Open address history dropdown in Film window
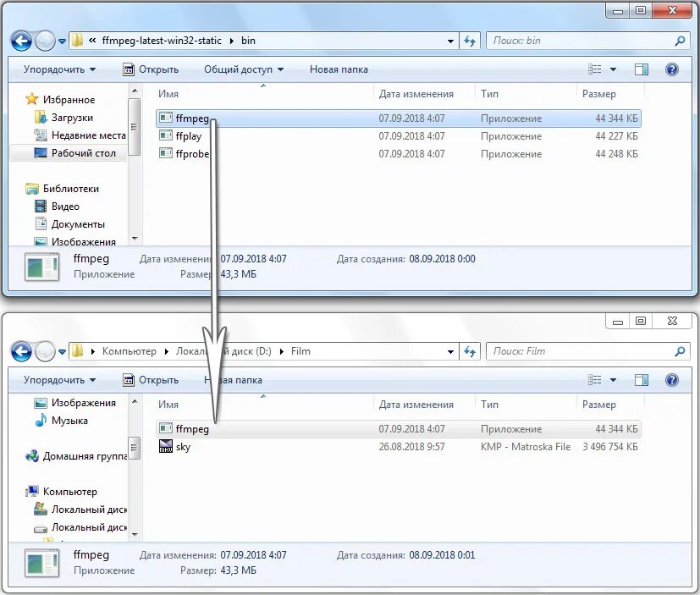700x595 pixels. [x=450, y=352]
